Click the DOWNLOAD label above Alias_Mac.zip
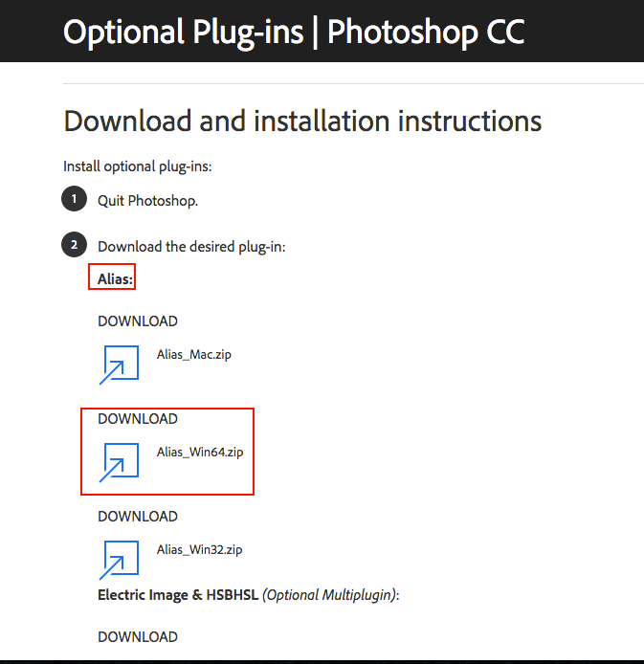Screen dimensions: 644x664 [x=138, y=321]
